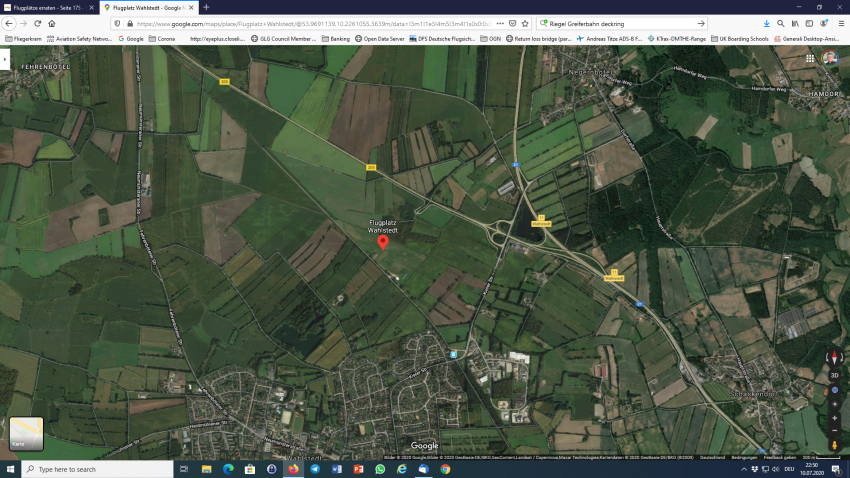
Task: Expand the Google Maps side panel arrow
Action: (5, 59)
